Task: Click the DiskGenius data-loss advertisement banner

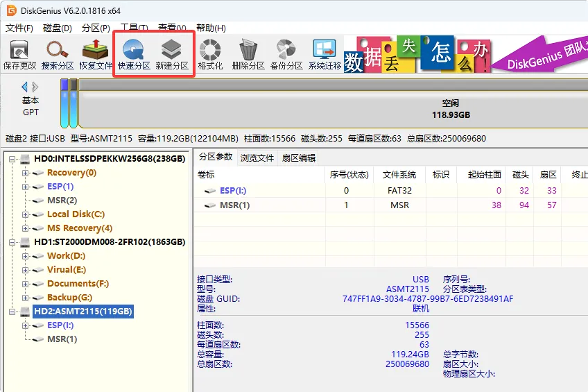Action: point(466,54)
